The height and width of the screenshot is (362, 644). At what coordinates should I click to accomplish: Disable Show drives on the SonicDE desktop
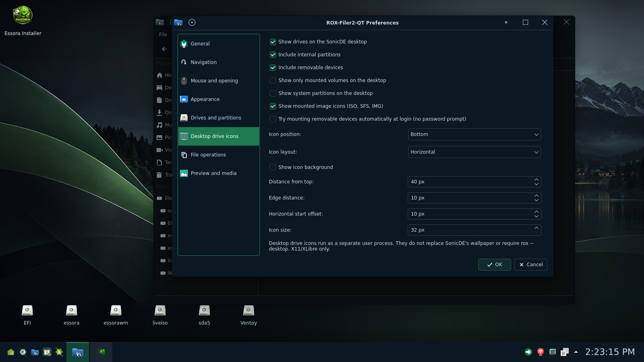pos(273,42)
